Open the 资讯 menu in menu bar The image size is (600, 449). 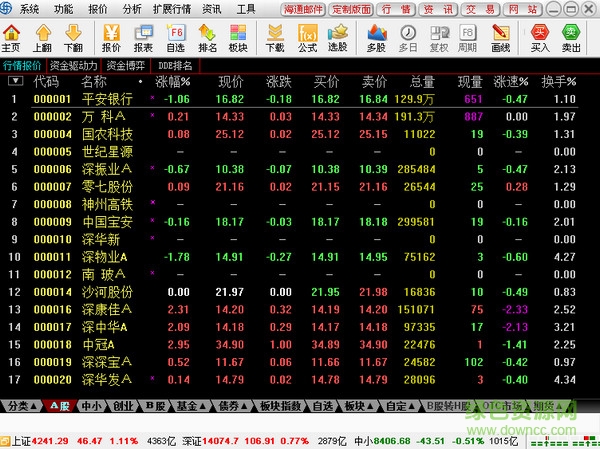212,9
